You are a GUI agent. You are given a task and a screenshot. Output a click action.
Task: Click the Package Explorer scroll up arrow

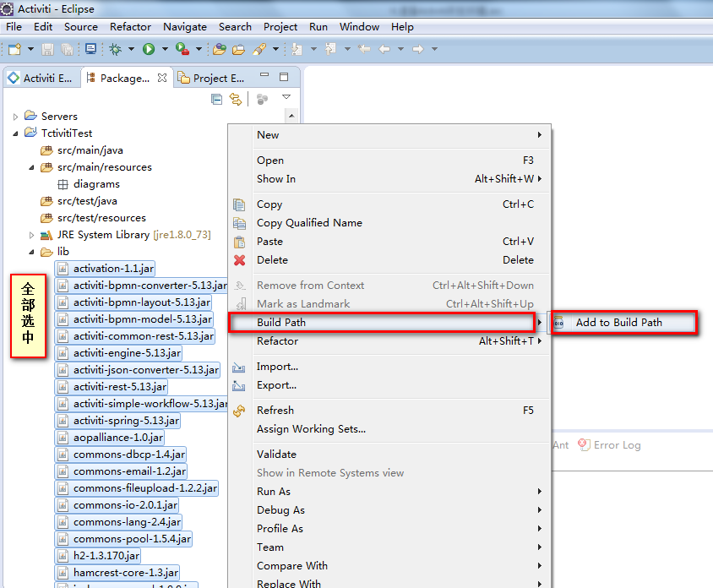pyautogui.click(x=291, y=117)
